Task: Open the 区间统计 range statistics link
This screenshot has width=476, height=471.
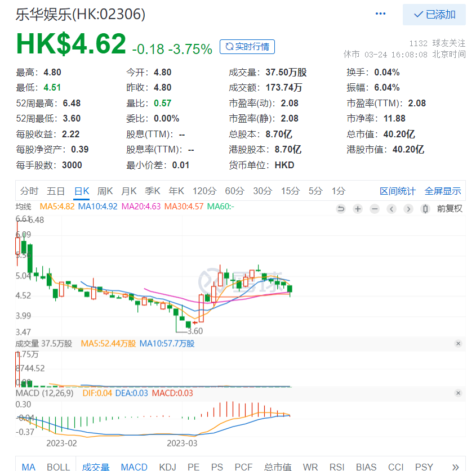Action: (397, 191)
